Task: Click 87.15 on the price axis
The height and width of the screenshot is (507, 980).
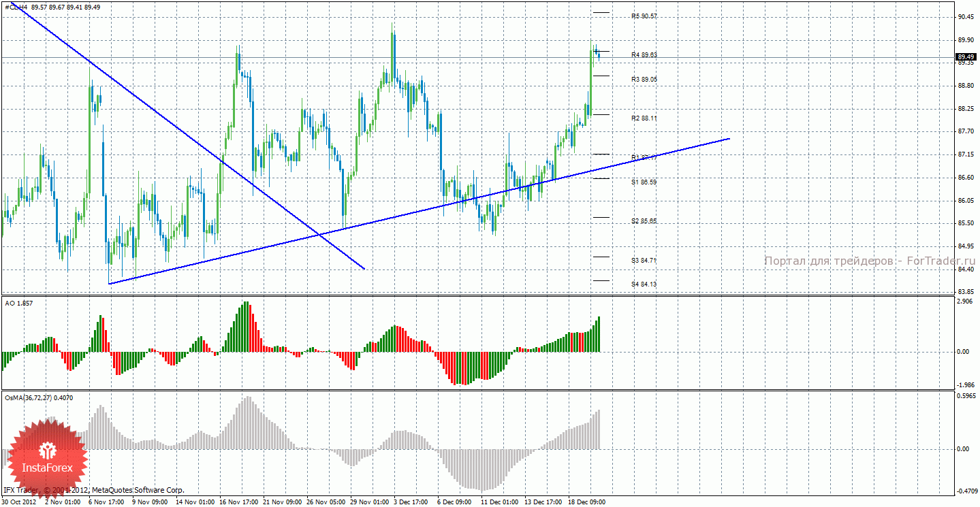Action: 966,154
